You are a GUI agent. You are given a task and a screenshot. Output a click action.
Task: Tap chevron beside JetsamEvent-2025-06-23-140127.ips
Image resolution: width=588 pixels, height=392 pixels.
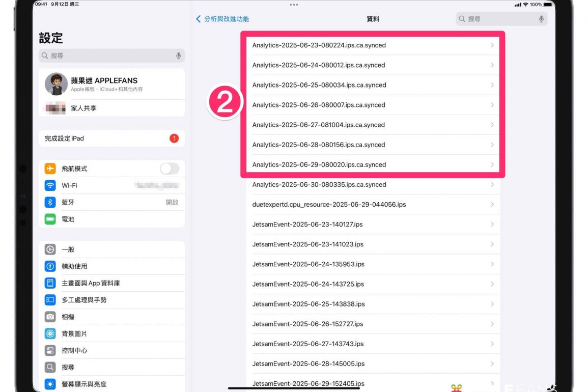[492, 225]
